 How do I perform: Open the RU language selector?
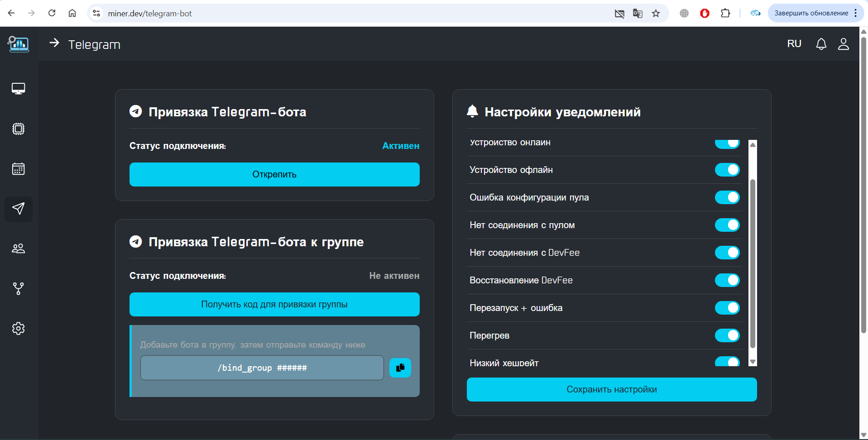click(x=794, y=43)
